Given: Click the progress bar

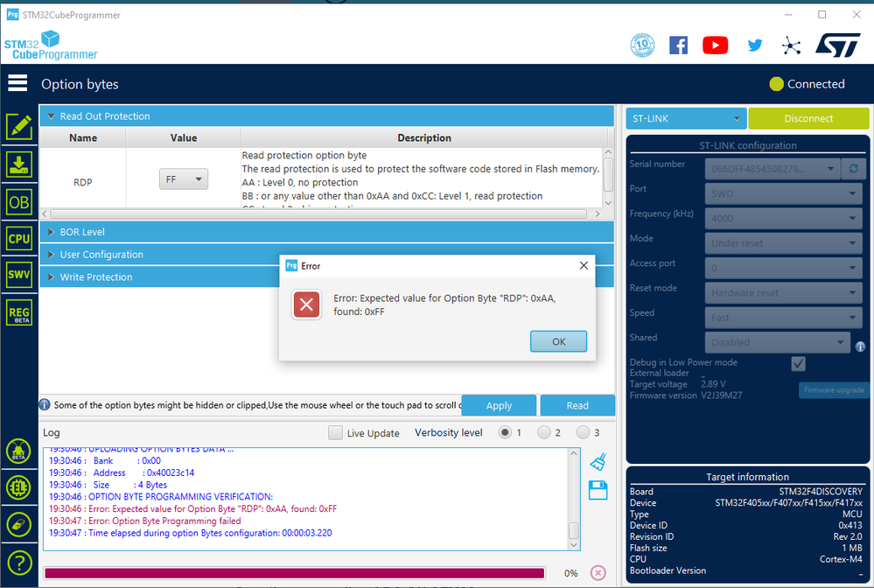Looking at the screenshot, I should pos(294,573).
